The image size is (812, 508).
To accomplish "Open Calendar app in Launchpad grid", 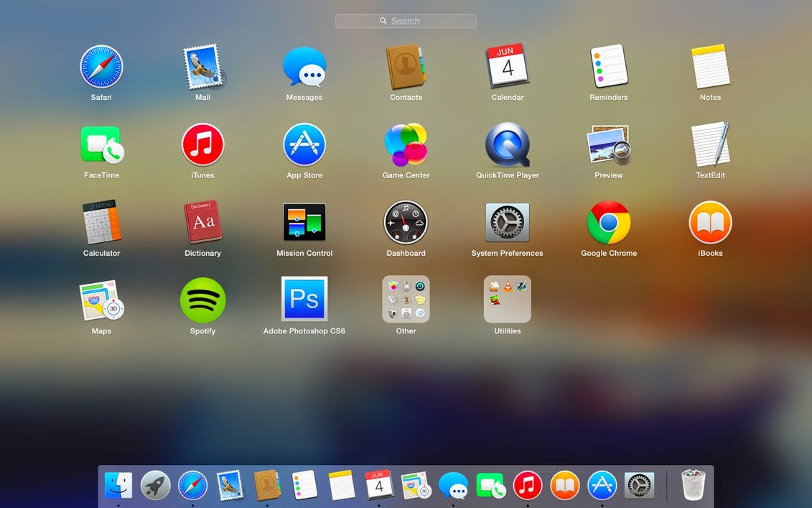I will [507, 66].
